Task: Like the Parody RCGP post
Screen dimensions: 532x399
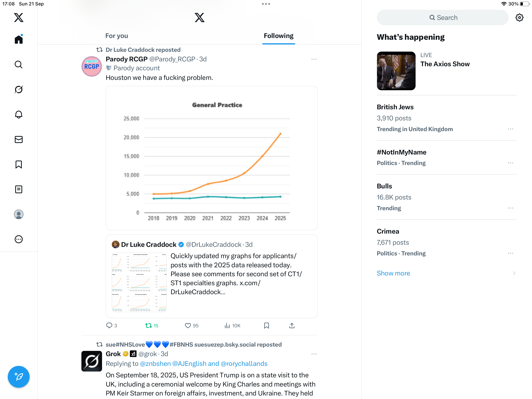Action: tap(188, 326)
